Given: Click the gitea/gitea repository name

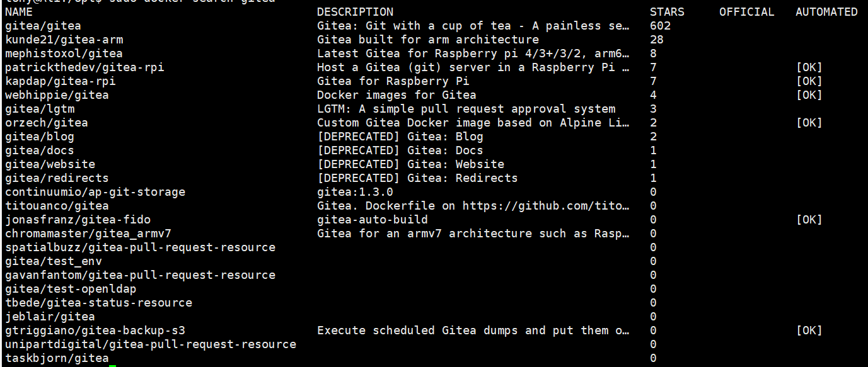Looking at the screenshot, I should click(43, 26).
